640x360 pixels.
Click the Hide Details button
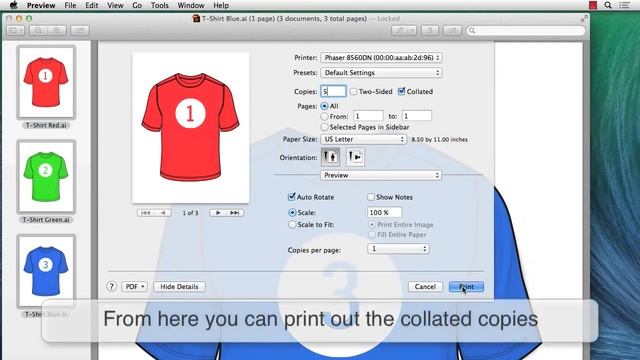click(179, 287)
